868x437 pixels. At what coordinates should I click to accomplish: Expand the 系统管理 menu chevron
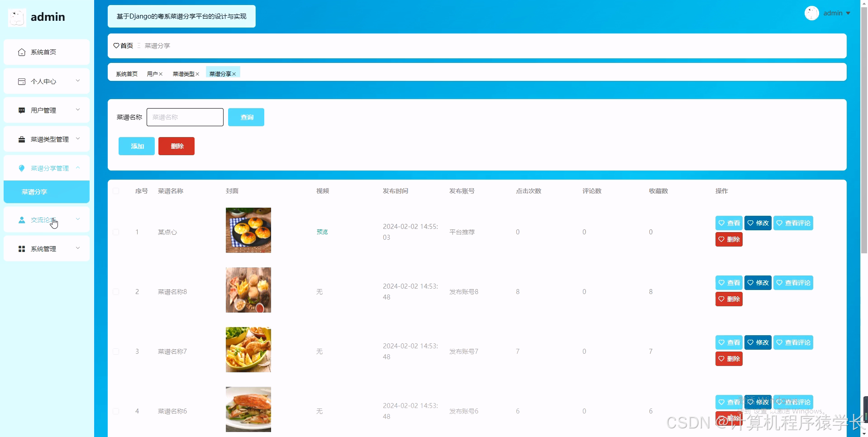(78, 248)
